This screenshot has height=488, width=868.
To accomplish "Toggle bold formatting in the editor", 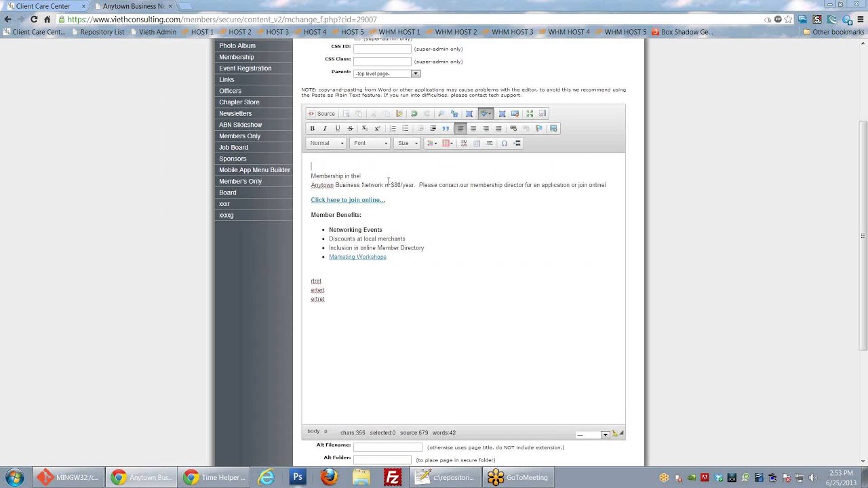I will (312, 128).
